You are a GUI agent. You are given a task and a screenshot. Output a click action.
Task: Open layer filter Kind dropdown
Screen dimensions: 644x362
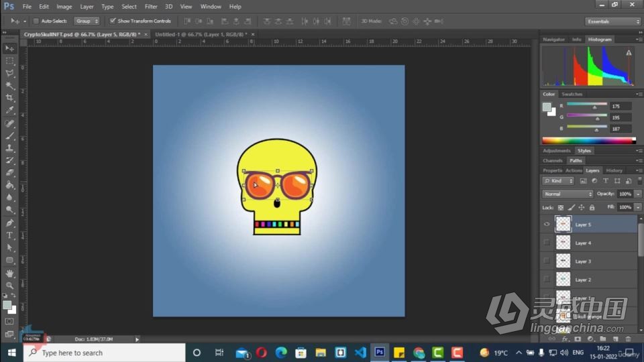coord(558,181)
